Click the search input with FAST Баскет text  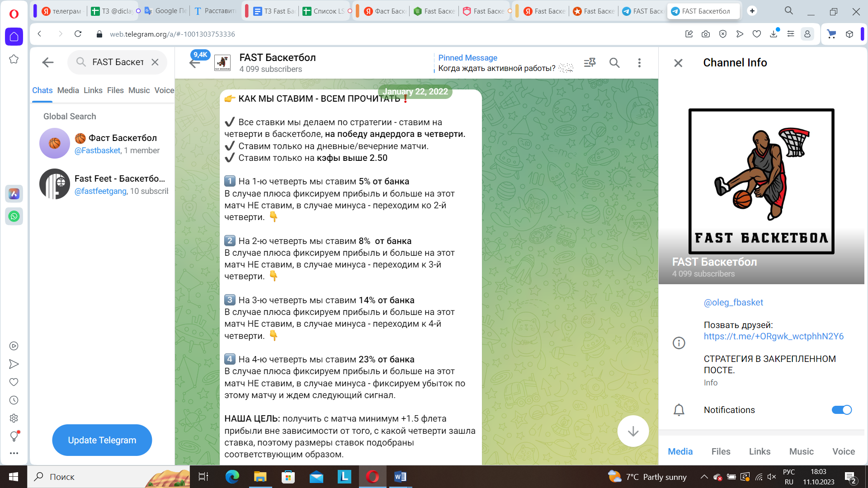pyautogui.click(x=118, y=62)
